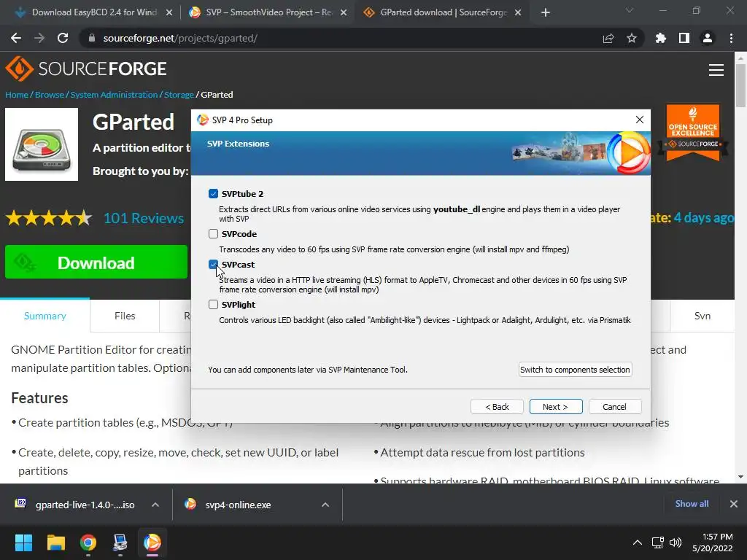Viewport: 747px width, 560px height.
Task: Click the SVP taskbar icon
Action: click(x=152, y=542)
